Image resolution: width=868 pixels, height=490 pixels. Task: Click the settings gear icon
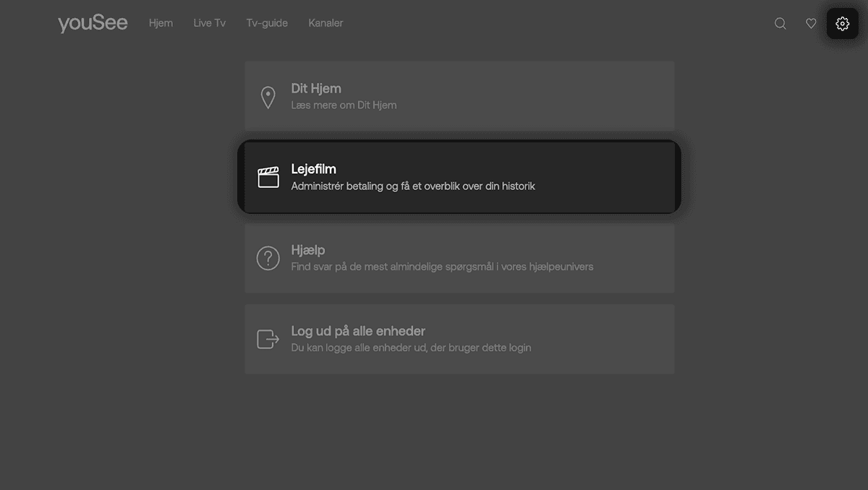[x=842, y=24]
